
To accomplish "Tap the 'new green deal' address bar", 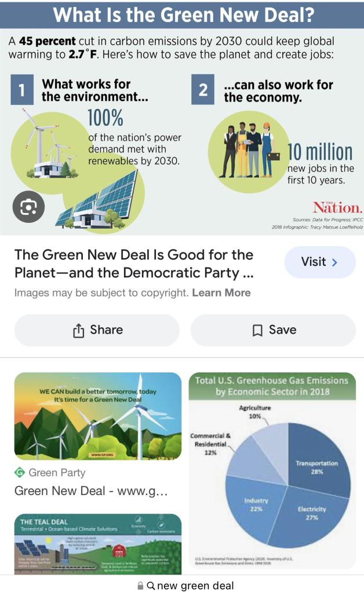I will point(195,586).
